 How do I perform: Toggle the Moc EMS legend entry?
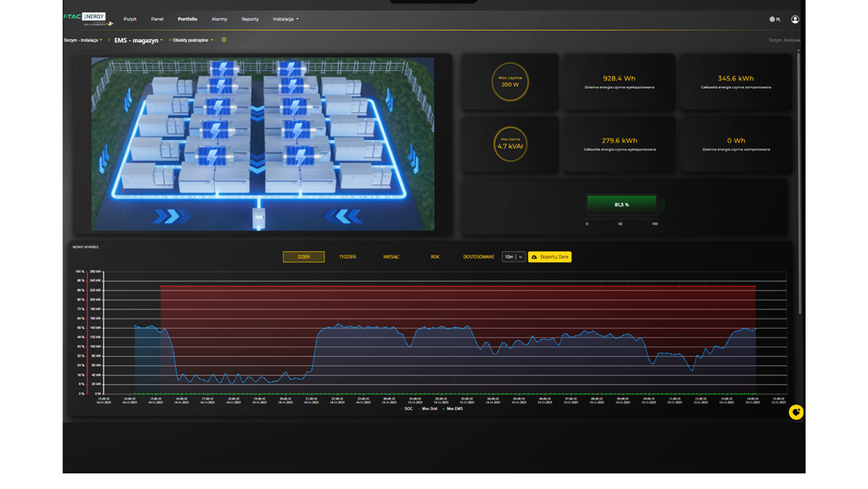coord(452,409)
